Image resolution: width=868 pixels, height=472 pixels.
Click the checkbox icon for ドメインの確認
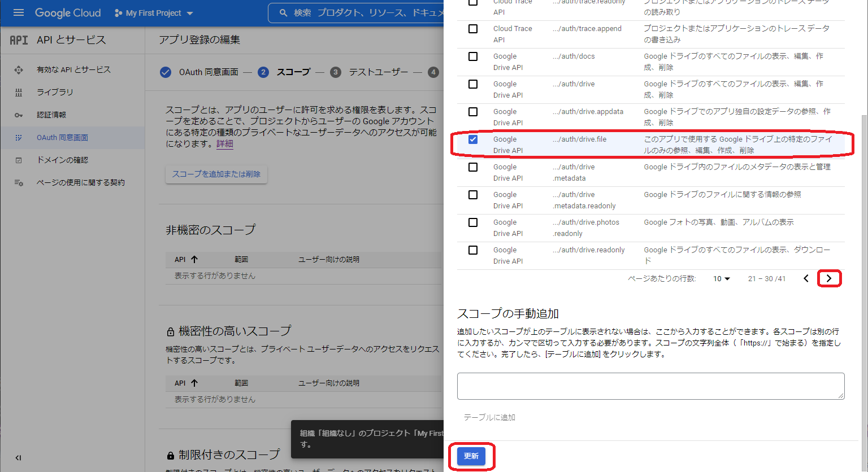point(19,160)
